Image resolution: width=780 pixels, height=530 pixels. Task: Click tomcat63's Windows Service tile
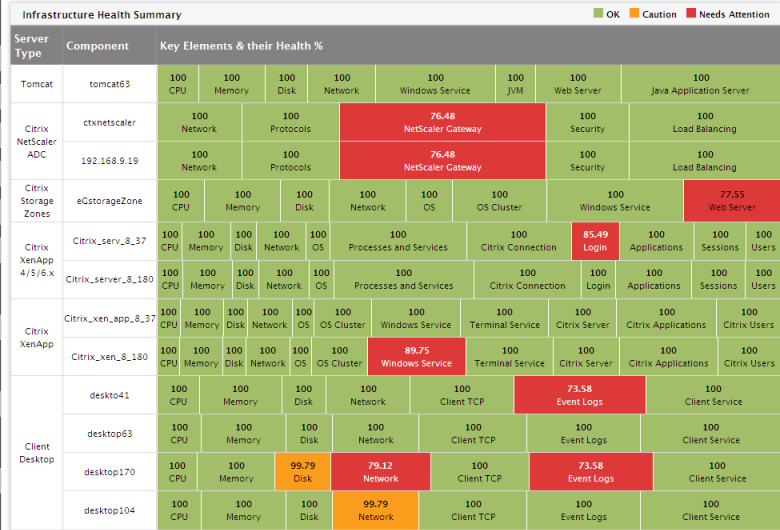tap(435, 84)
